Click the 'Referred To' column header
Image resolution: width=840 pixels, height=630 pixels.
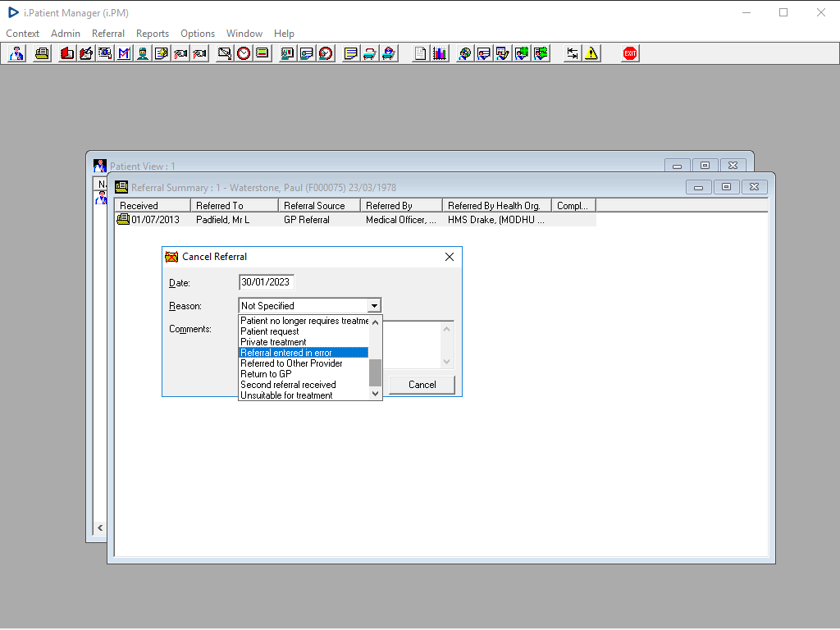[235, 206]
